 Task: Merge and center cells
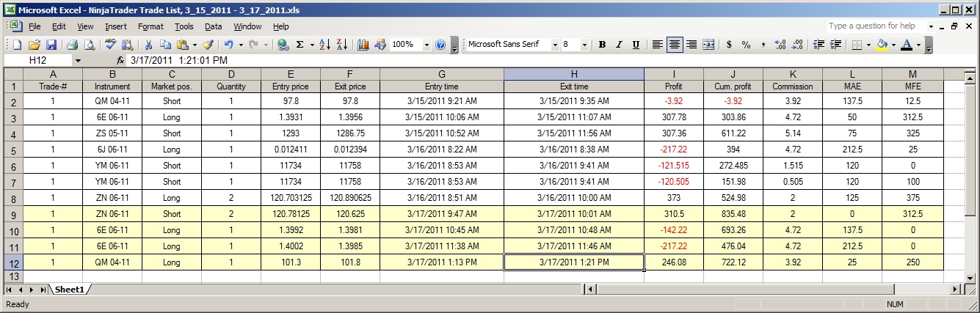(708, 45)
